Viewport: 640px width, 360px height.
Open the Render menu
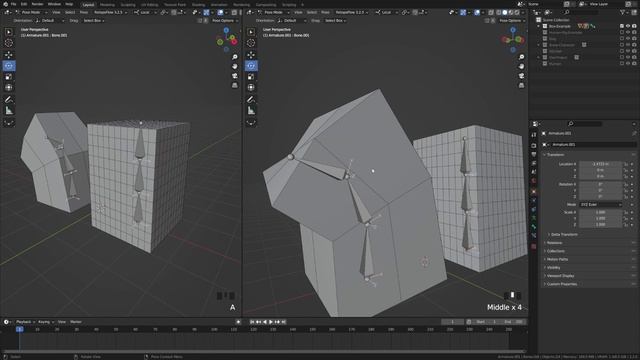point(37,4)
